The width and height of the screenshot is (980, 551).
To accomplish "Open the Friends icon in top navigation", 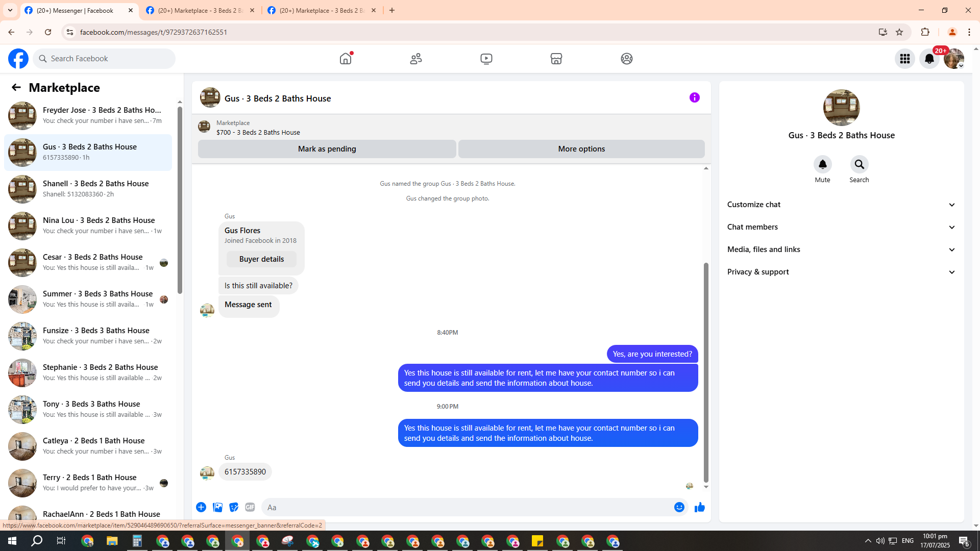I will pos(416,59).
